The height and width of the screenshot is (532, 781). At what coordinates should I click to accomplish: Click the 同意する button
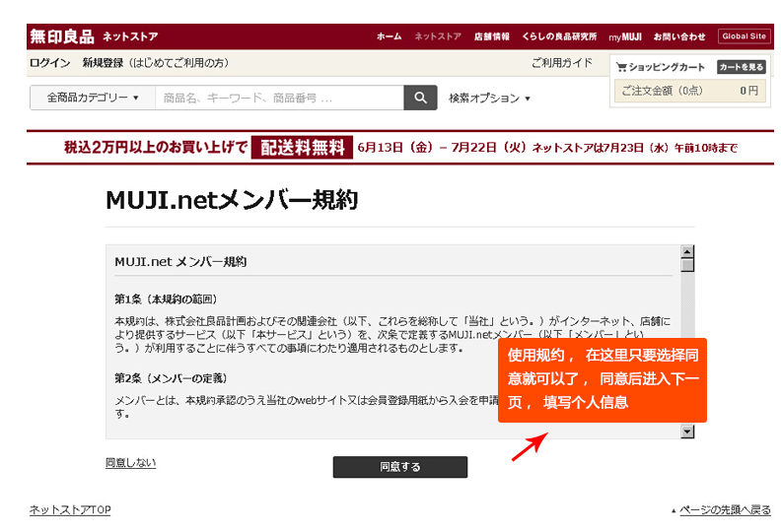point(400,467)
